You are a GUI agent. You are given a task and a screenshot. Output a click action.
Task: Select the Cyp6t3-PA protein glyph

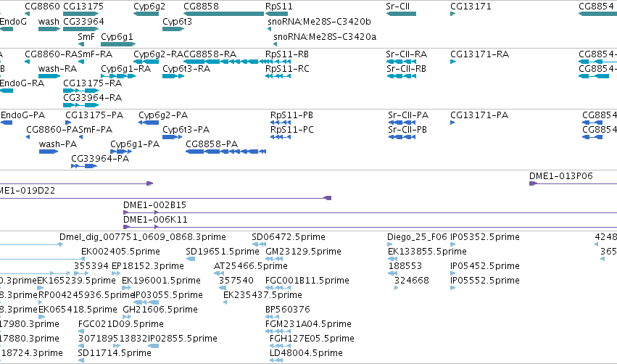click(173, 137)
